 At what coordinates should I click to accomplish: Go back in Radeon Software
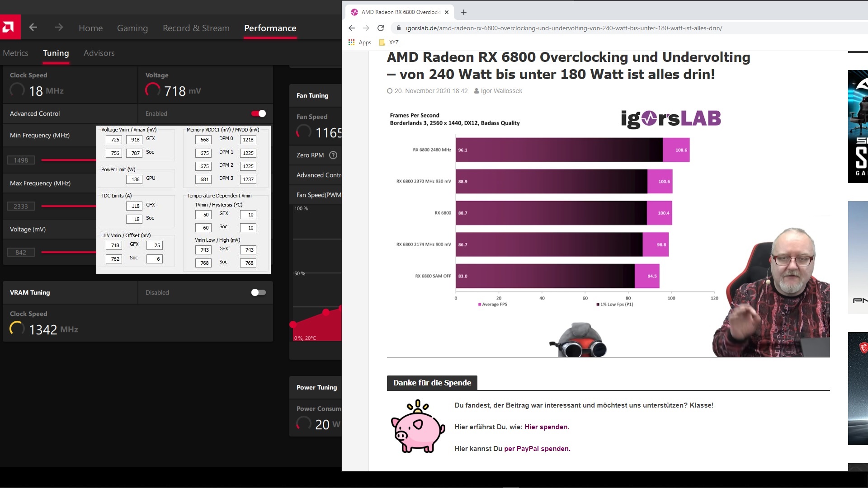click(33, 28)
